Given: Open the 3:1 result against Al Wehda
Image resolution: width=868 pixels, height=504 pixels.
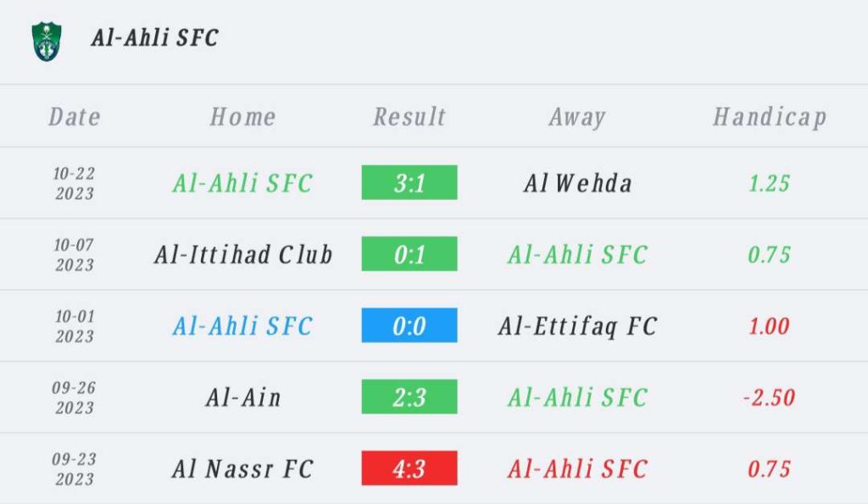Looking at the screenshot, I should [x=409, y=183].
